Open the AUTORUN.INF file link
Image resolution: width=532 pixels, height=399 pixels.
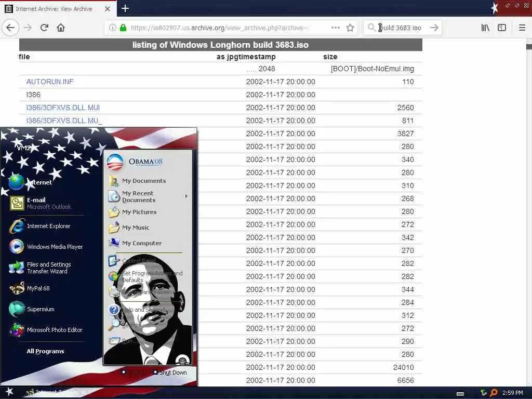coord(50,82)
